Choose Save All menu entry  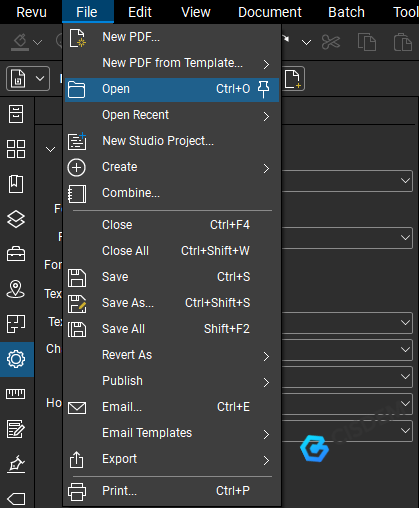tap(172, 329)
